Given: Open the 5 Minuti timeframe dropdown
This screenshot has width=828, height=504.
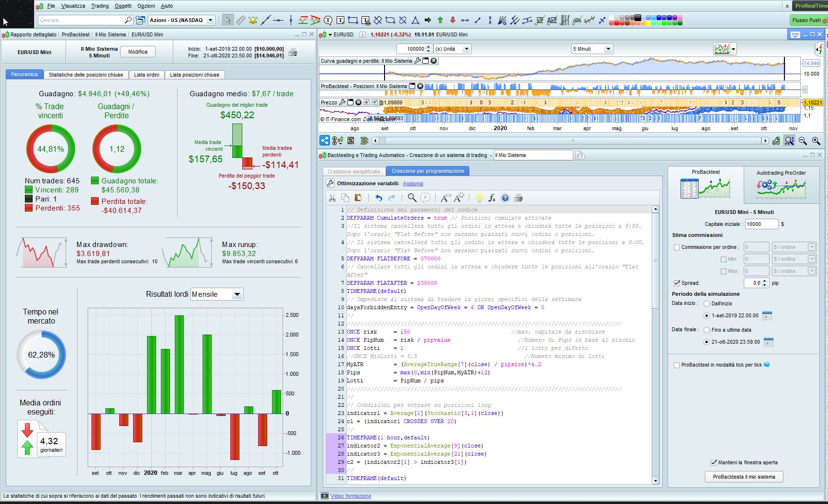Looking at the screenshot, I should [608, 49].
